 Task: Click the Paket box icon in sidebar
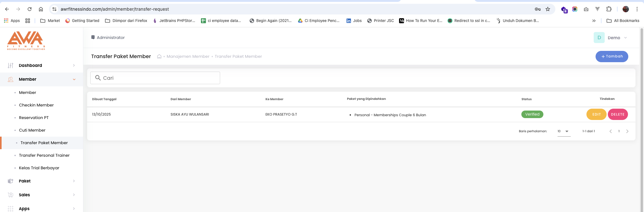pos(11,181)
